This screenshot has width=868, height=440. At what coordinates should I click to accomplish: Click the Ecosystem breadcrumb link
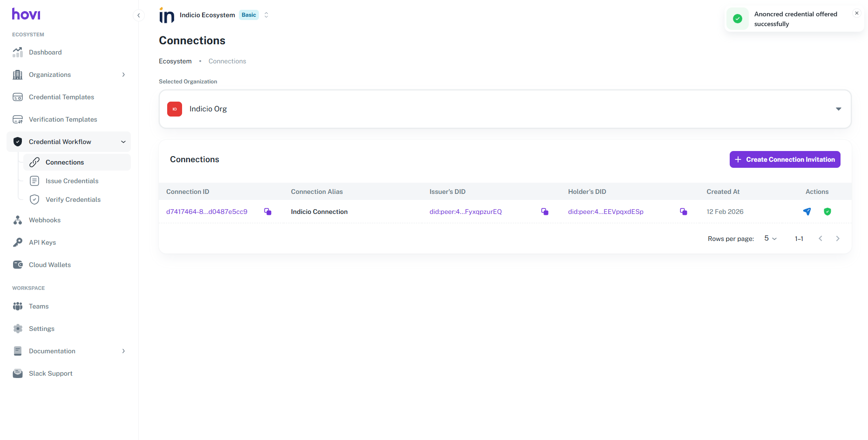[x=175, y=61]
